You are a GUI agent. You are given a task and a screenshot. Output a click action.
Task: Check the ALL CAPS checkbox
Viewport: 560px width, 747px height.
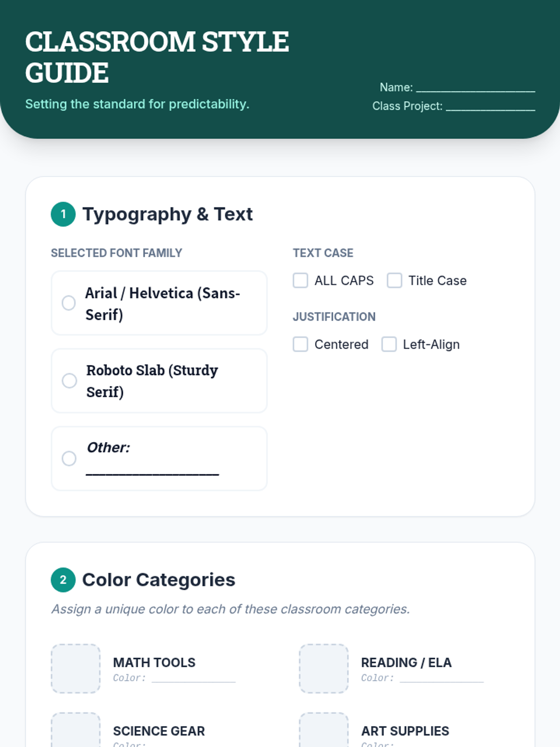click(x=301, y=281)
